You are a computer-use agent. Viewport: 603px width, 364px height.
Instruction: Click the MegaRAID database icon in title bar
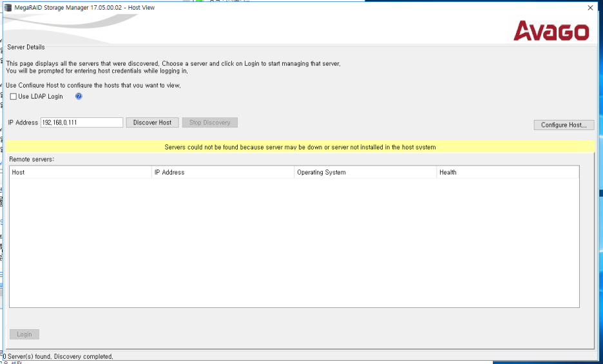point(8,7)
